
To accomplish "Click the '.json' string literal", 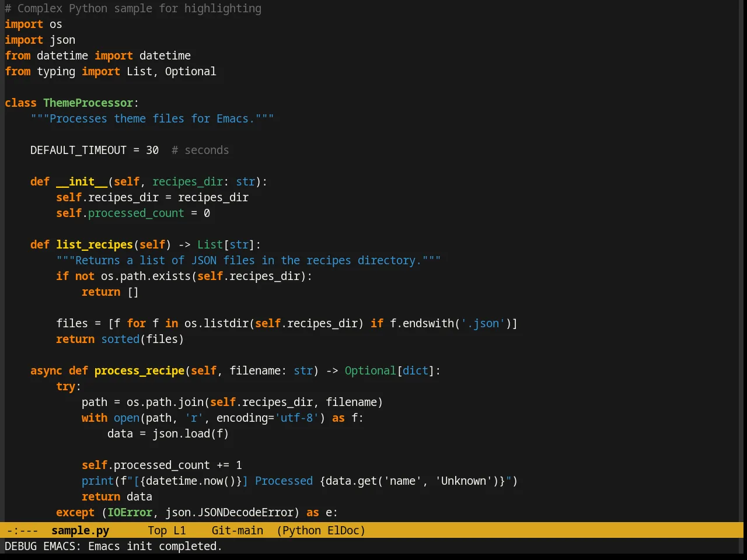I will (483, 323).
